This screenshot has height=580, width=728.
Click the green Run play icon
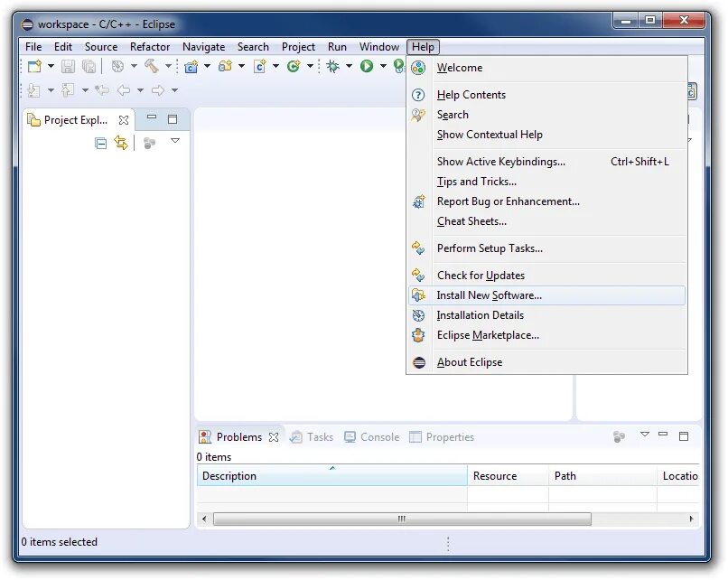tap(367, 67)
